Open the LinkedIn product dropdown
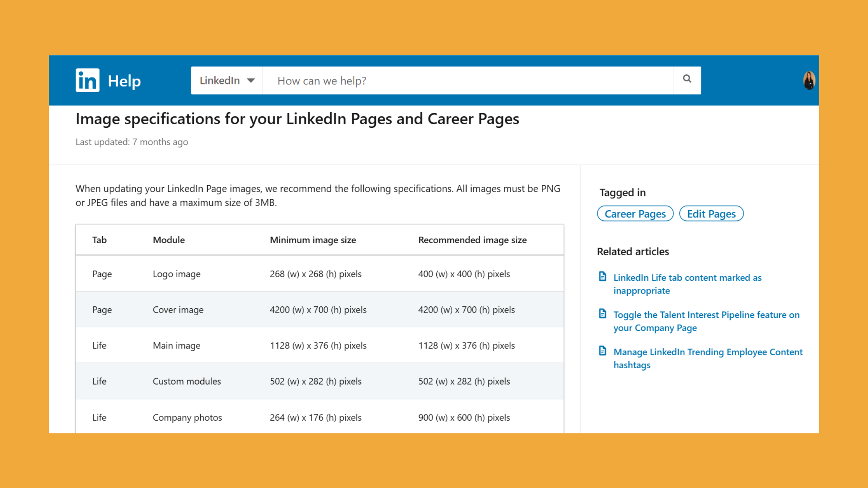The height and width of the screenshot is (488, 868). (x=227, y=81)
